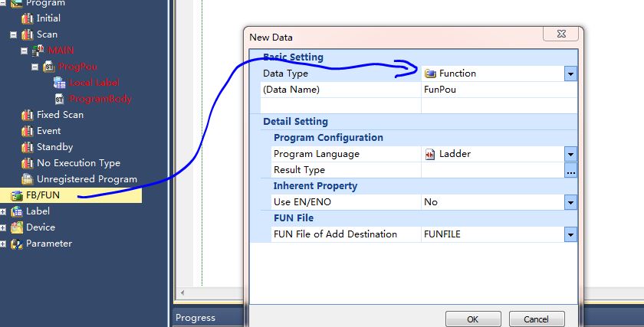Select the FB/FUN node icon
The image size is (644, 327).
tap(17, 195)
